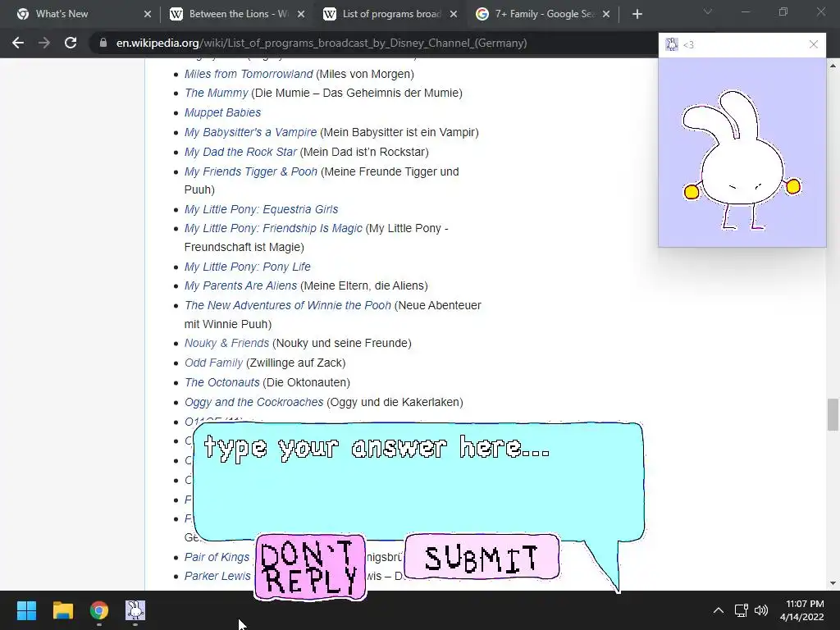
Task: Open My Friends Tigger & Pooh link
Action: (x=251, y=171)
